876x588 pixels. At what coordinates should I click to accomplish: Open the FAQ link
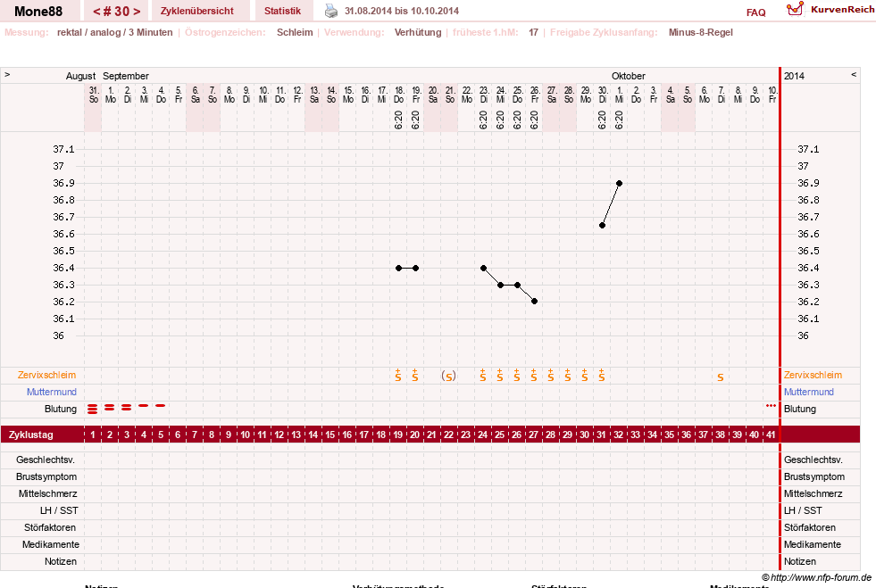tap(755, 12)
